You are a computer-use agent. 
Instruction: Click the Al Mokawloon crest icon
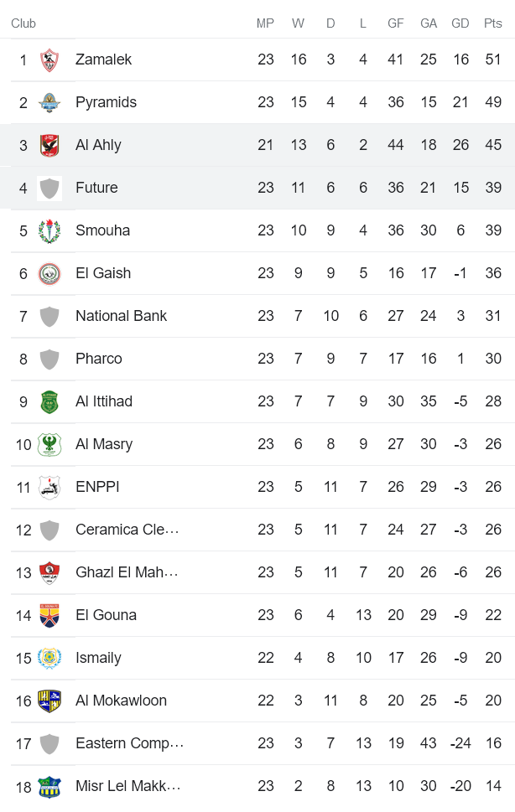pyautogui.click(x=50, y=701)
